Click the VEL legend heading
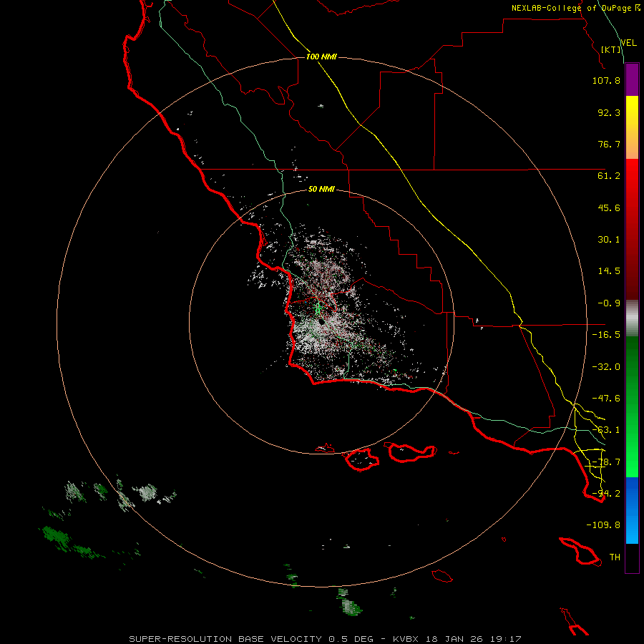Viewport: 644px width, 644px height. (628, 43)
